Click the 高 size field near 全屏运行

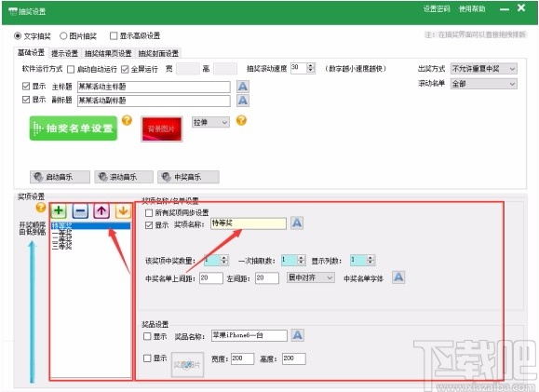coord(225,68)
